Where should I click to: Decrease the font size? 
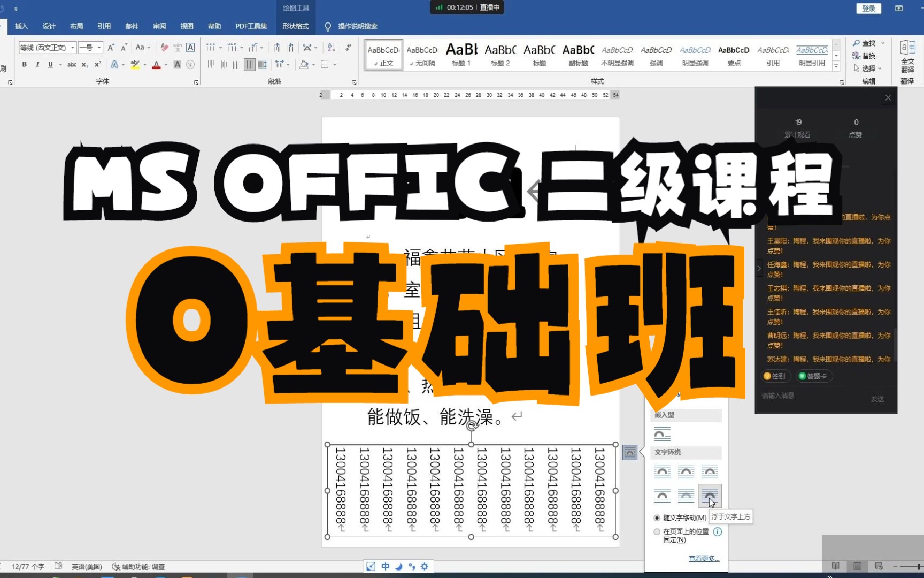tap(124, 48)
